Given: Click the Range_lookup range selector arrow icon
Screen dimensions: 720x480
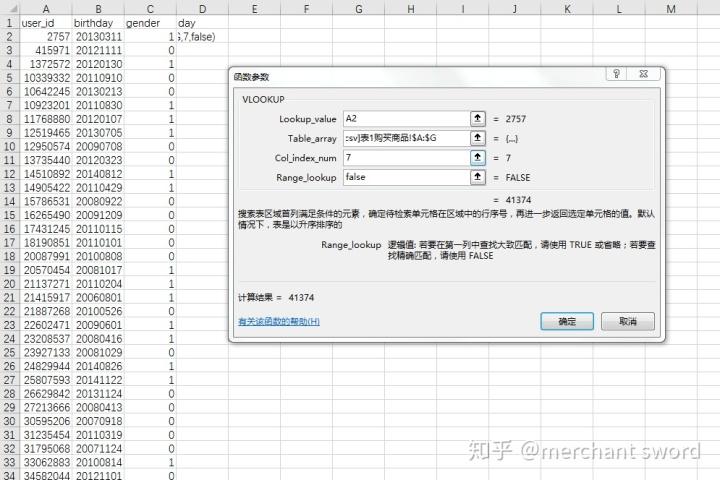Looking at the screenshot, I should coord(478,177).
